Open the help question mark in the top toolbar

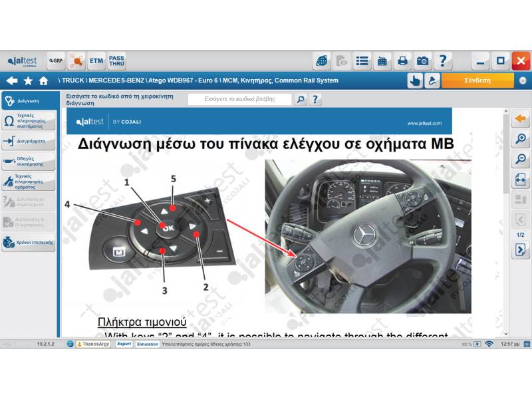click(443, 61)
